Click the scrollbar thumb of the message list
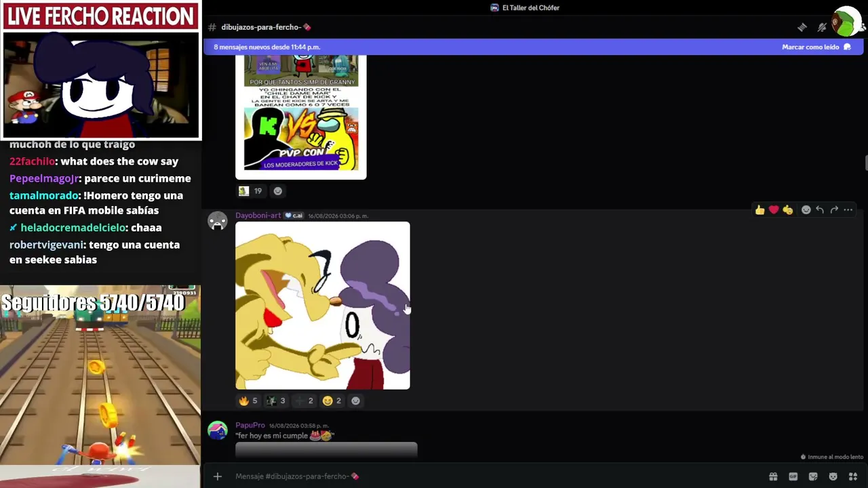 (x=866, y=163)
